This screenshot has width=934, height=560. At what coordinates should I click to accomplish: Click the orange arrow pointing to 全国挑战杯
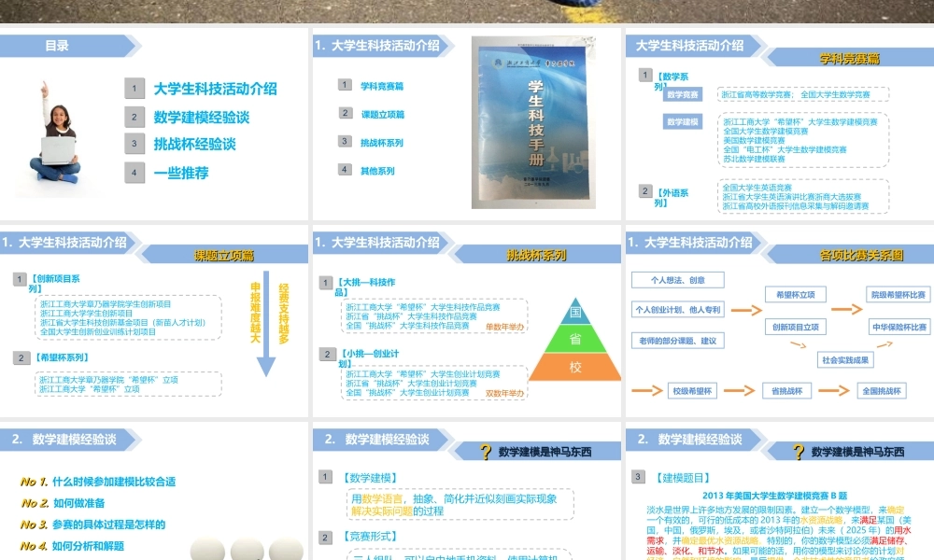coord(834,390)
